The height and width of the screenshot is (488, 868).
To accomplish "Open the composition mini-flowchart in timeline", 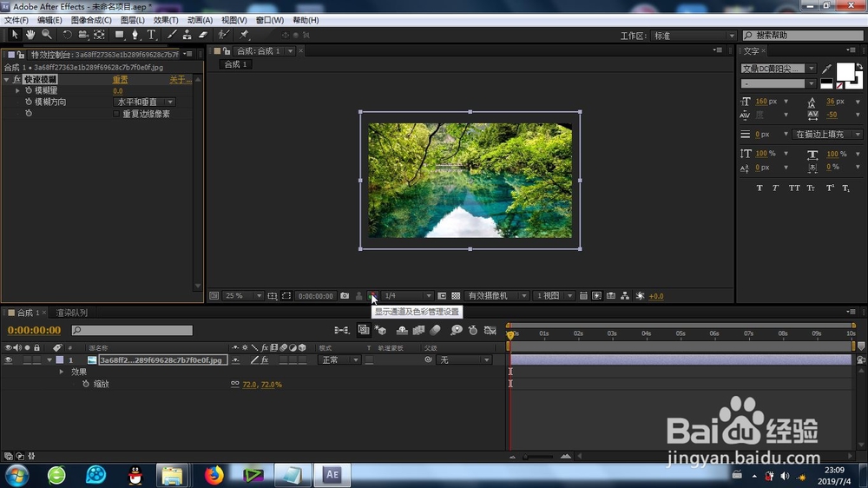I will point(341,330).
